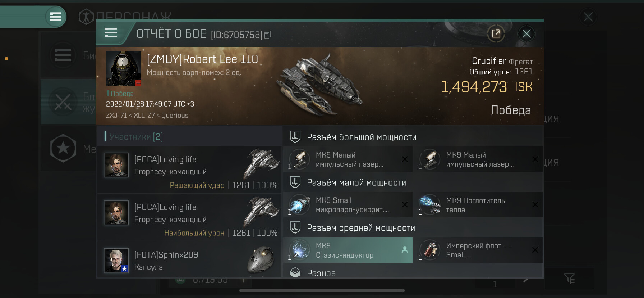View Robert Lee 110 character portrait
The width and height of the screenshot is (644, 298).
click(x=124, y=69)
